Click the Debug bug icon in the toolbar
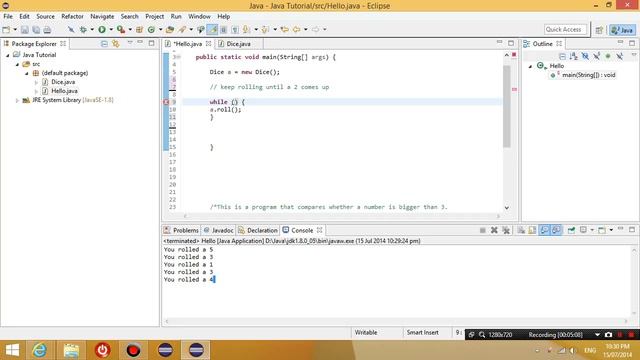640x360 pixels. coord(83,29)
